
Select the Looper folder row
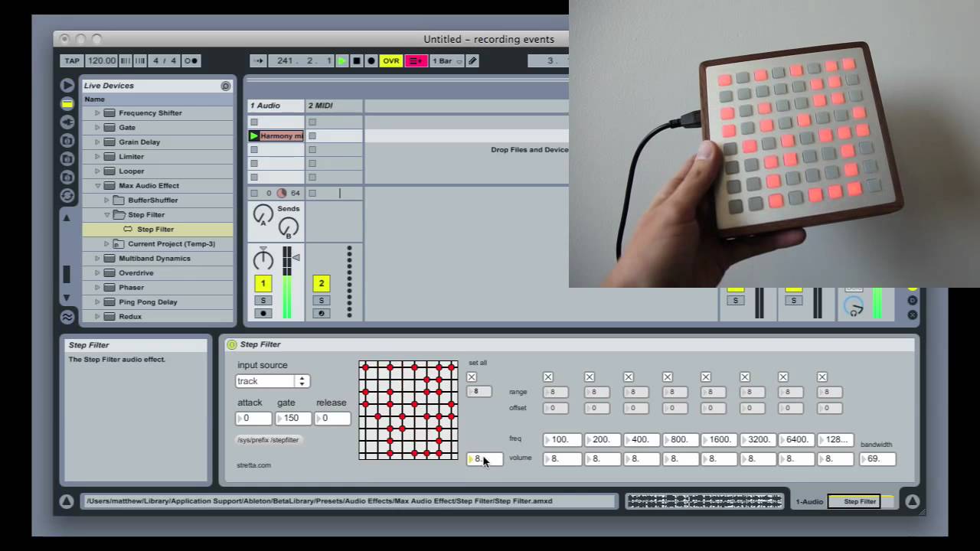158,171
